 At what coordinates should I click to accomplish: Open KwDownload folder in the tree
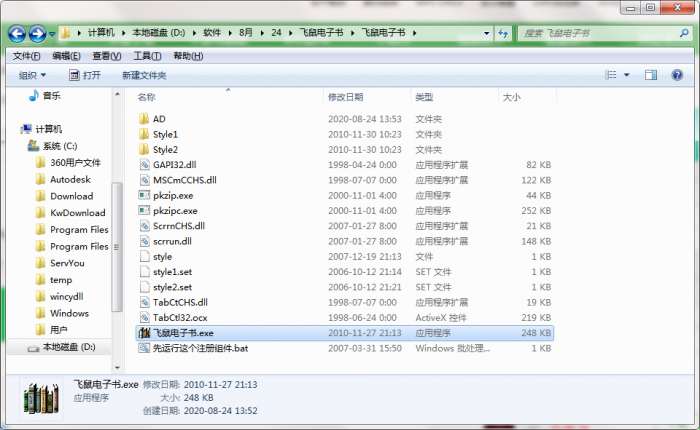pos(78,213)
